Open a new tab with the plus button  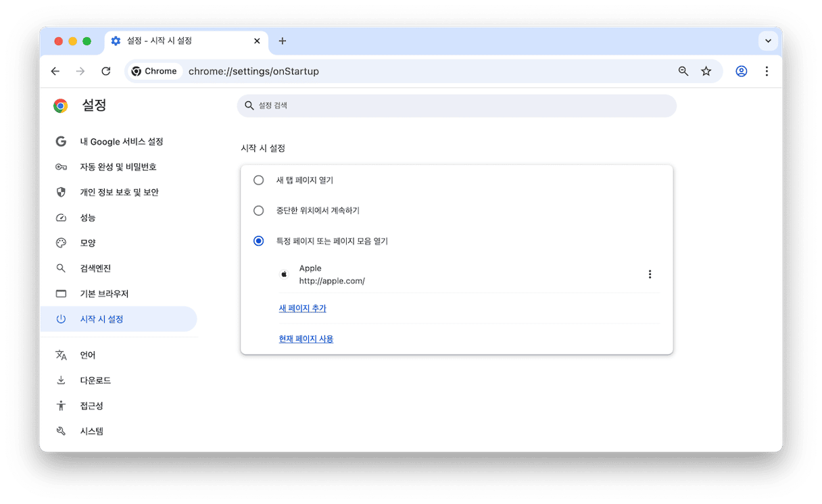click(283, 41)
